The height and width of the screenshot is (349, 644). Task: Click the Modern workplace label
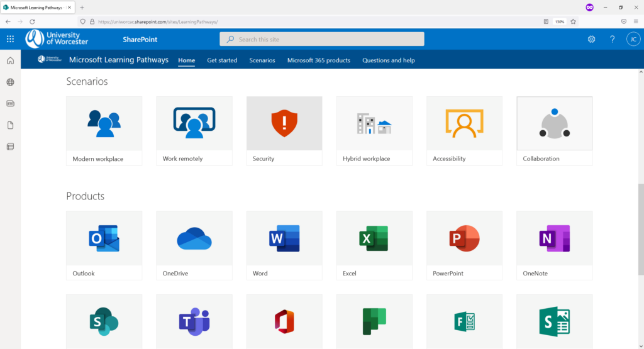(97, 159)
